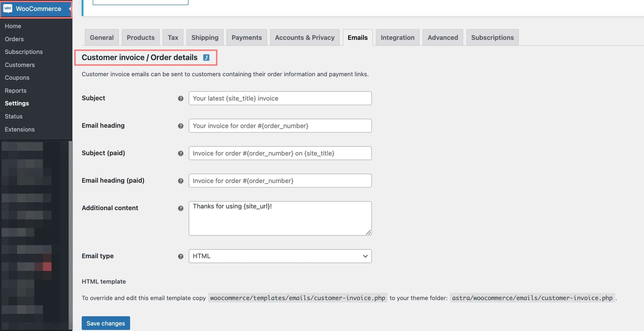View help for Subject (paid) field

tap(181, 153)
